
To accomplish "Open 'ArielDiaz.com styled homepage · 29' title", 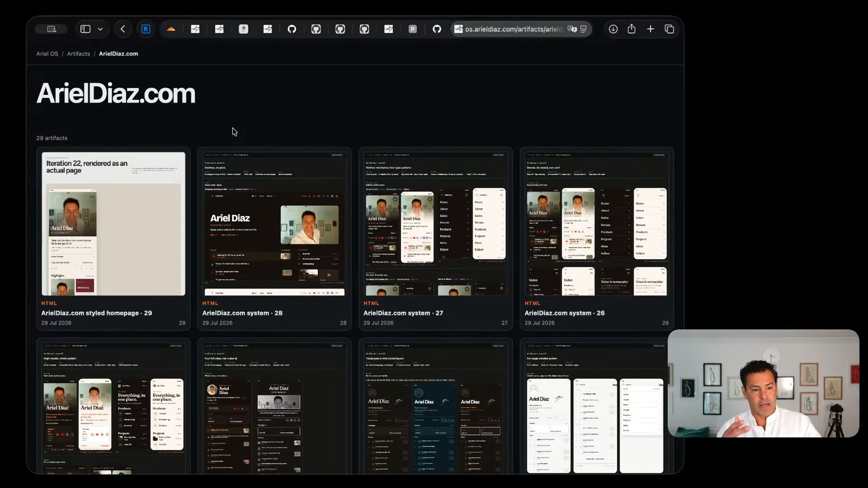I will point(97,313).
